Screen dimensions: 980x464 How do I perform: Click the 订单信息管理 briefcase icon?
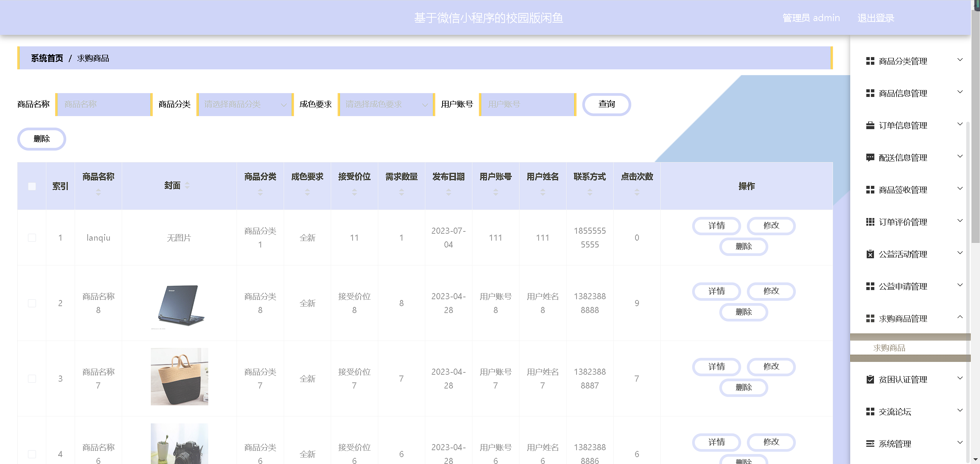pyautogui.click(x=870, y=125)
